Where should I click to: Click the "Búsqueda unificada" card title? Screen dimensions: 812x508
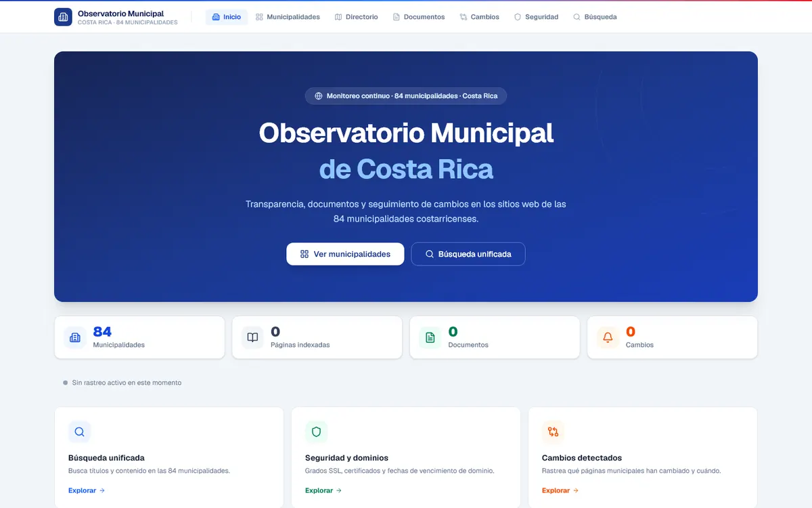pyautogui.click(x=106, y=458)
